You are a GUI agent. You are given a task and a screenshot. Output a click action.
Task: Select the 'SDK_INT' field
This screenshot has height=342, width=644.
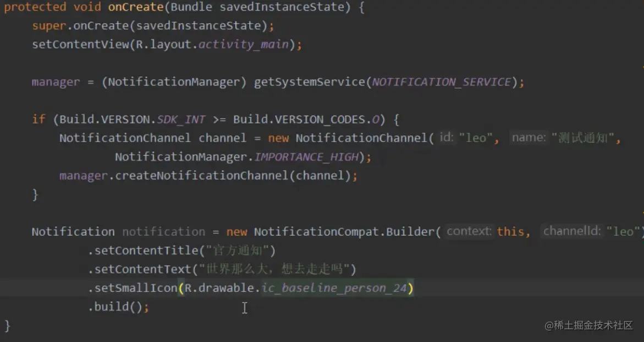[181, 120]
